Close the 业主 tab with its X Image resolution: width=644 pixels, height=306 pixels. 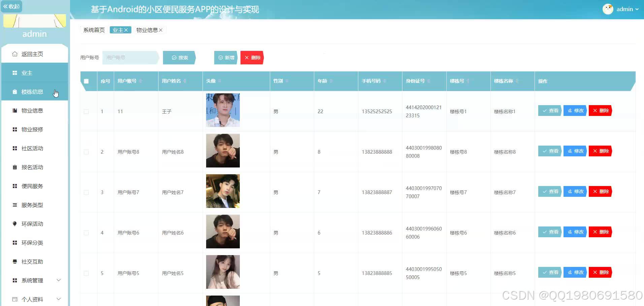tap(126, 30)
